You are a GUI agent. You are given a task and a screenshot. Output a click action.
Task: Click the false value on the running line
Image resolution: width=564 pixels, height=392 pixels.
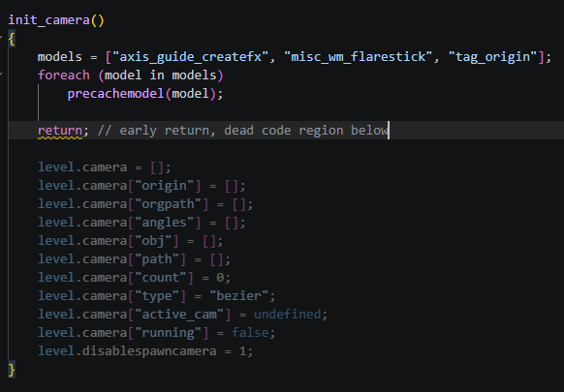pyautogui.click(x=250, y=332)
